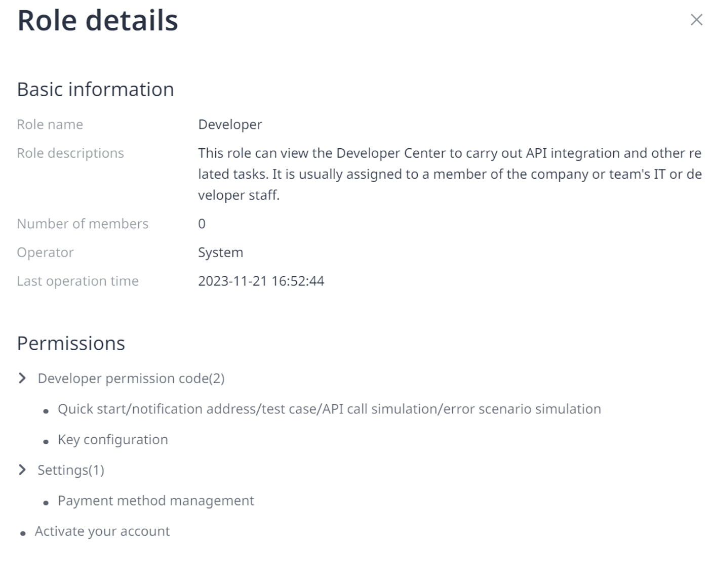Click the Role descriptions field label

tap(70, 153)
